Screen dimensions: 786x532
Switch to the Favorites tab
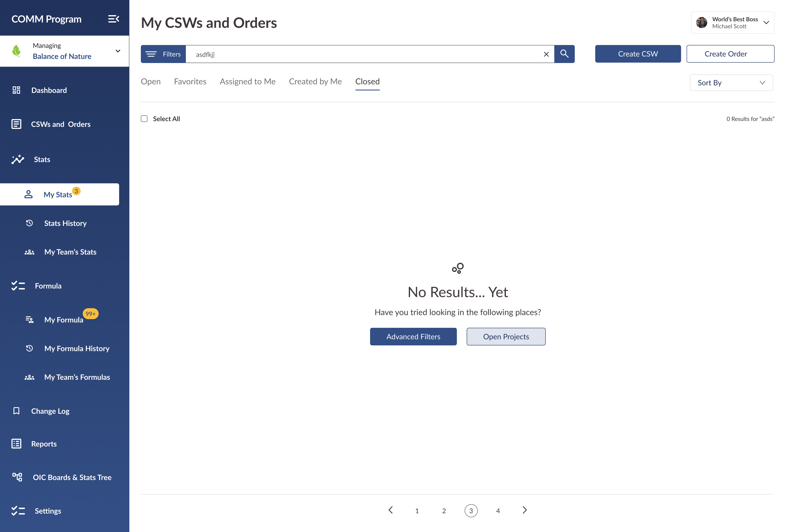[190, 81]
